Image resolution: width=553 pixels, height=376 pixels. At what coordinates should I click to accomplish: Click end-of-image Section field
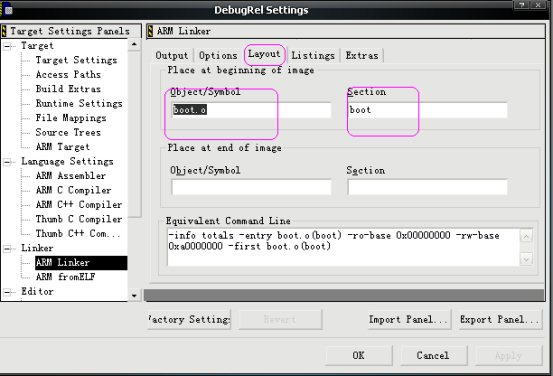pyautogui.click(x=427, y=187)
